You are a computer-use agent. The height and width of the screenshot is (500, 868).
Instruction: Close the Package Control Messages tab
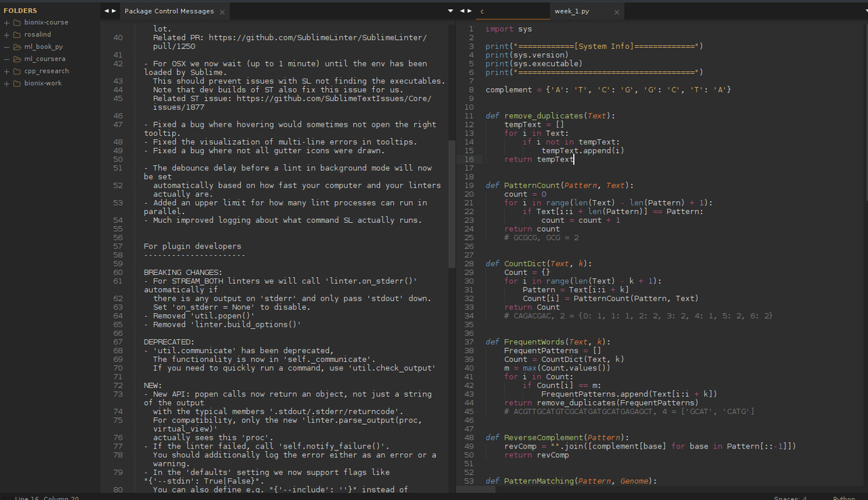click(222, 12)
